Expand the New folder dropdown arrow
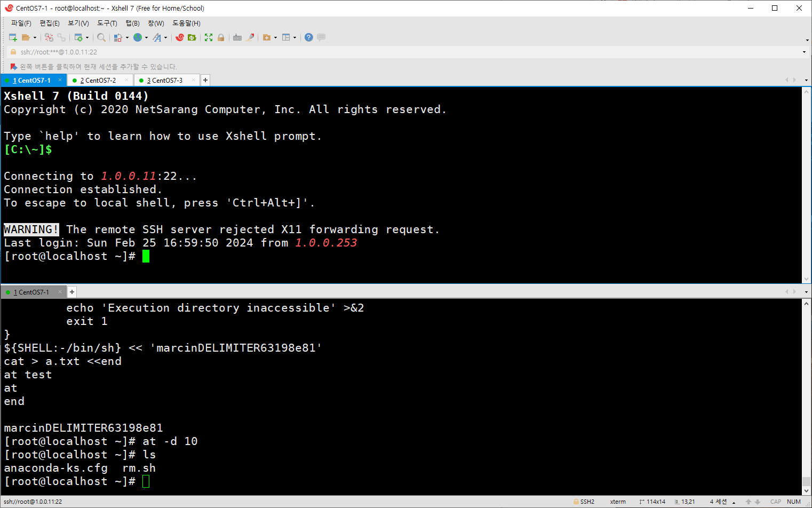 pyautogui.click(x=275, y=37)
